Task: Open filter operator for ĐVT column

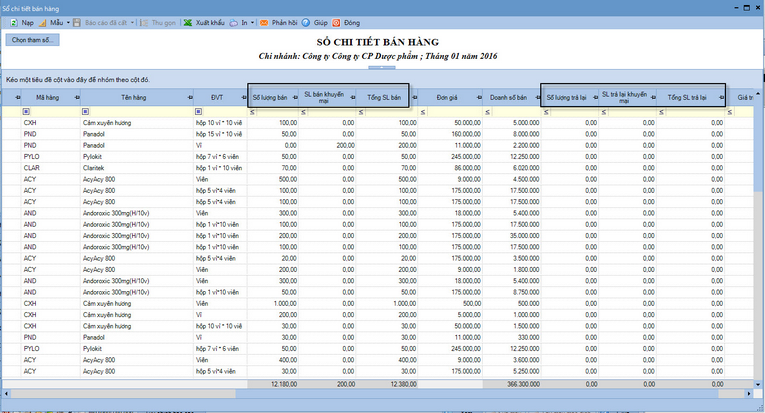Action: (x=198, y=112)
